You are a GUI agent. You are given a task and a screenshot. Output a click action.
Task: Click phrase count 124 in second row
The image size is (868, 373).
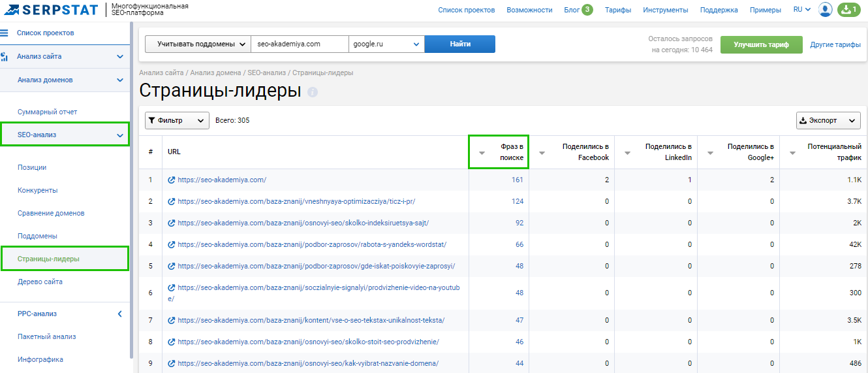pos(518,201)
